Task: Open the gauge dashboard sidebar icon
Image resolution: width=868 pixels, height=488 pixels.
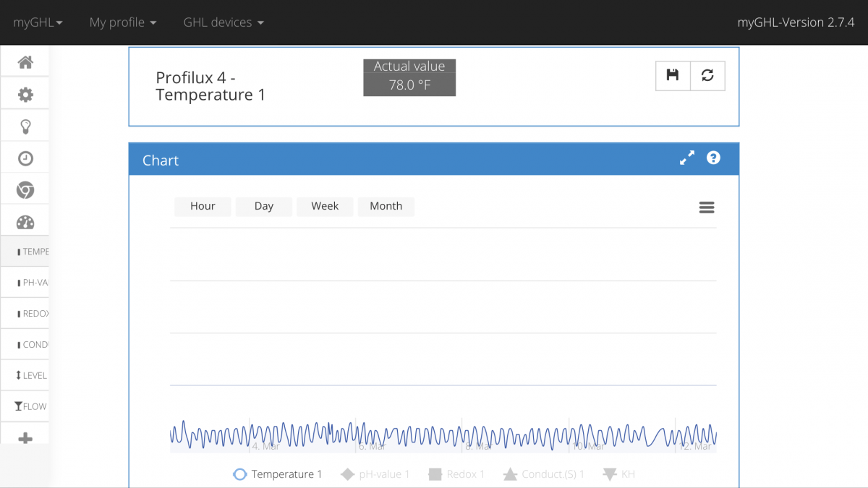Action: (25, 222)
